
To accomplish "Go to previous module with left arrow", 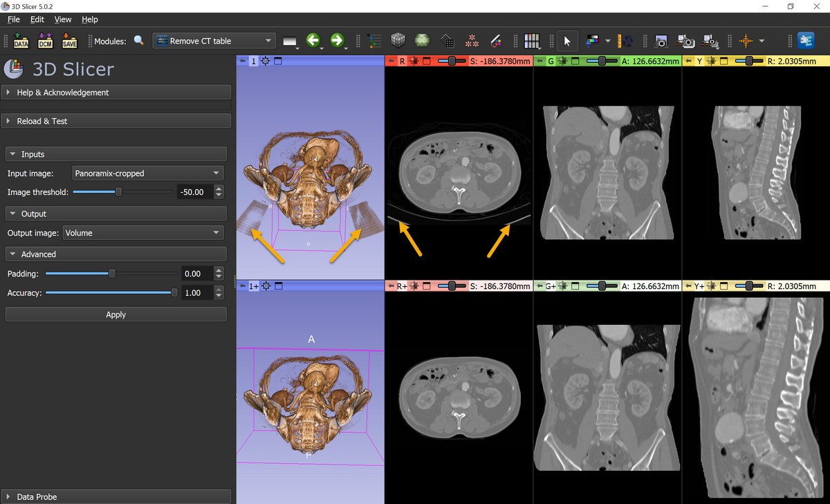I will [x=313, y=41].
